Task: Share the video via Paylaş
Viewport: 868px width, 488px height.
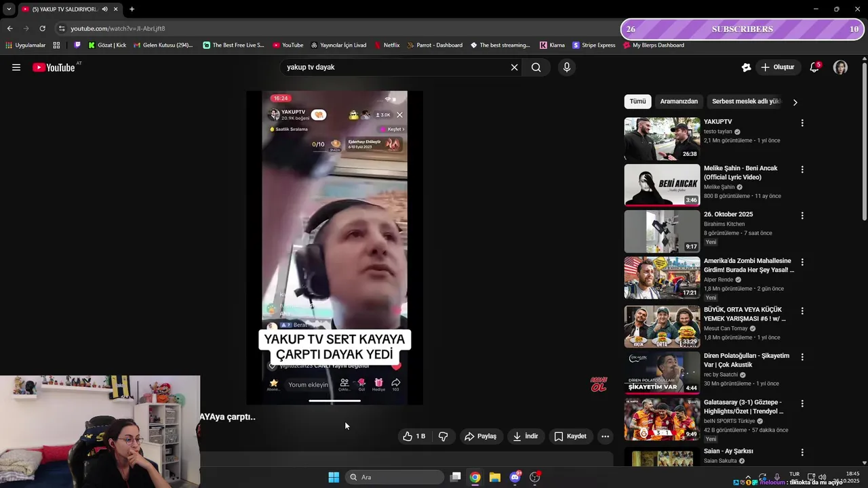Action: (481, 436)
